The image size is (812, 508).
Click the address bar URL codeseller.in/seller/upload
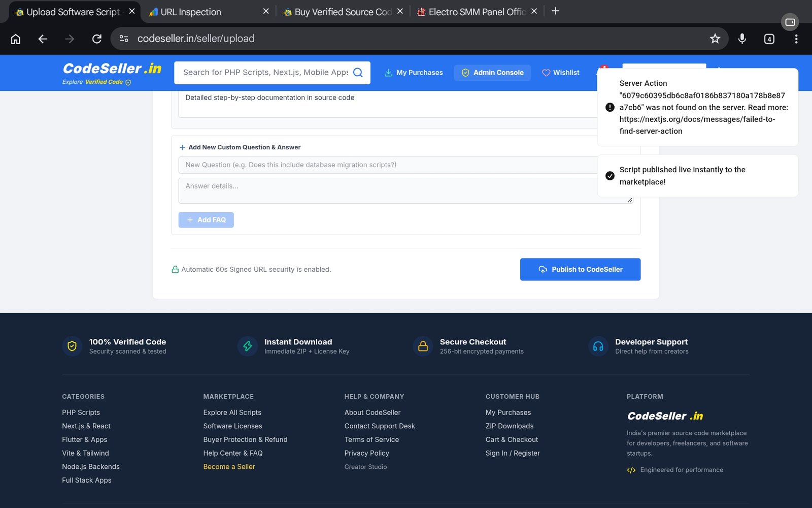pyautogui.click(x=196, y=39)
